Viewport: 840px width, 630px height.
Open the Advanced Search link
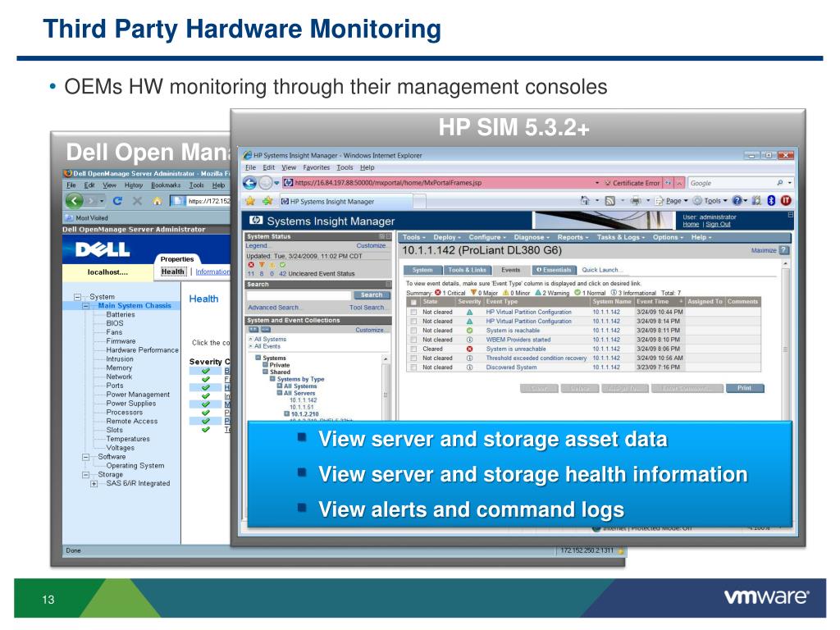274,308
